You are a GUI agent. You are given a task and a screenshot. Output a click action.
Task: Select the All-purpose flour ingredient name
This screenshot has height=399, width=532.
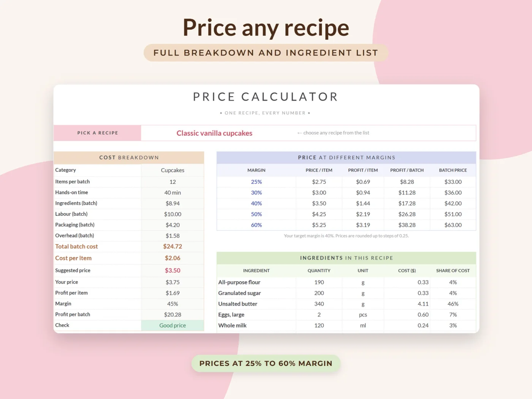(239, 282)
